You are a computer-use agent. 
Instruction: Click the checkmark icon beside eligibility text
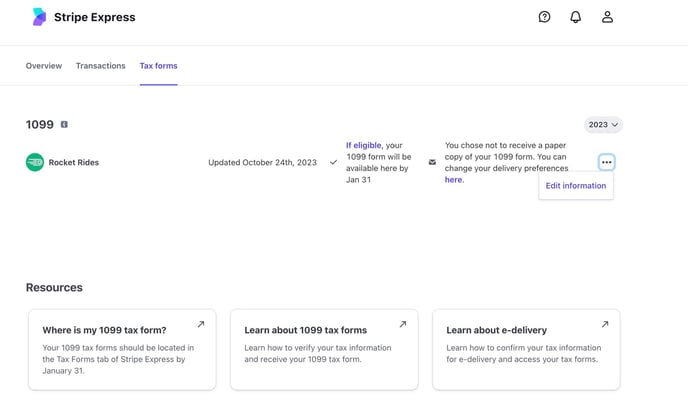point(333,162)
